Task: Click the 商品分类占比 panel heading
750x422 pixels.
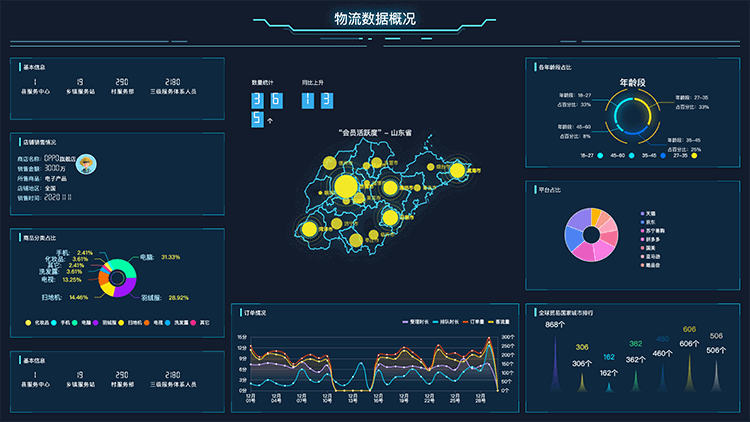Action: (x=40, y=238)
